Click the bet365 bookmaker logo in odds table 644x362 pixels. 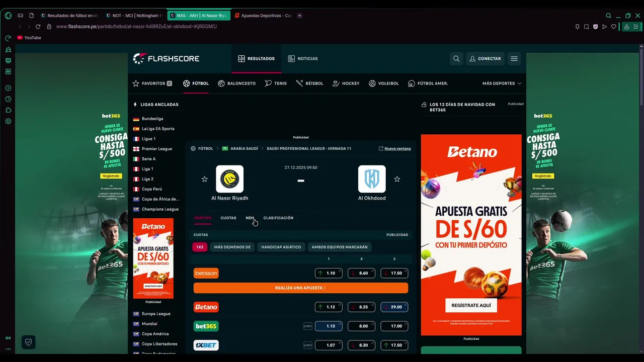tap(206, 326)
